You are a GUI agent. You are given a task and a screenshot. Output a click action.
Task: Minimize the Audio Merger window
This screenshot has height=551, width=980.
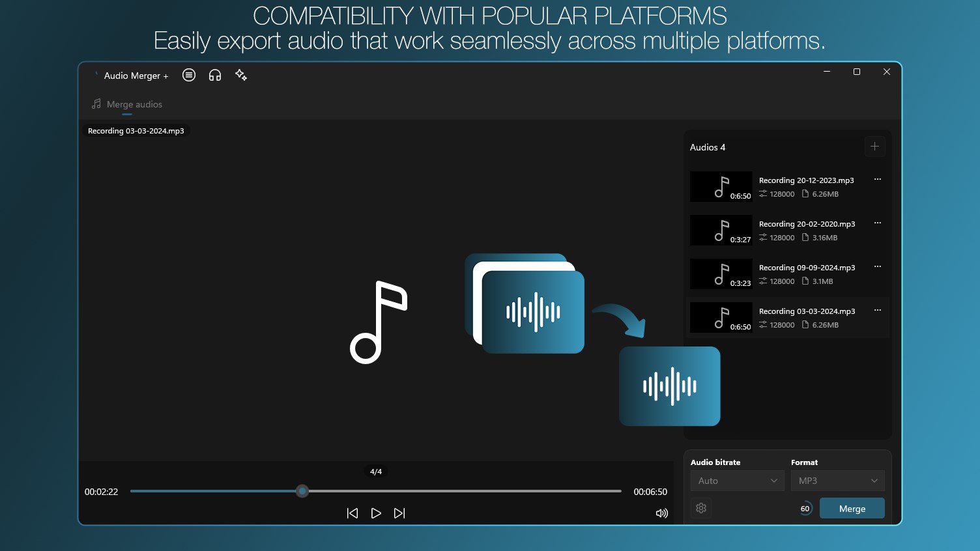[827, 72]
